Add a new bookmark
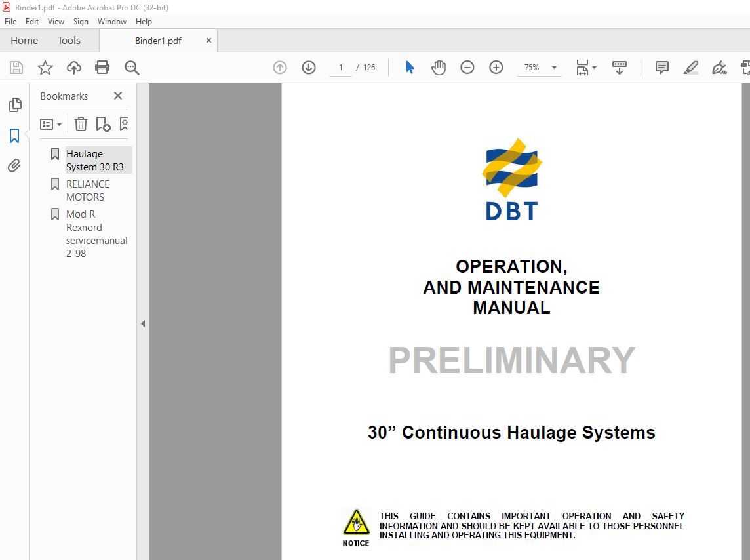 [103, 125]
